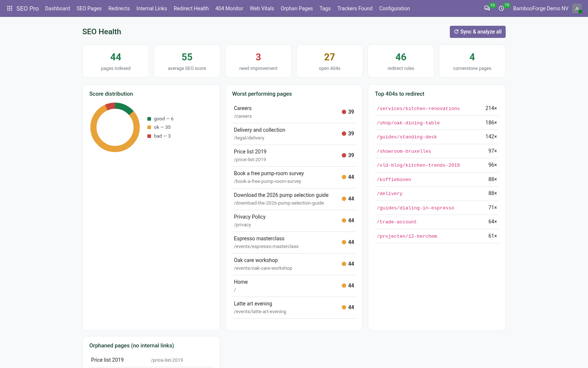Open the Home page row
Screen dimensions: 588x368
pos(294,286)
